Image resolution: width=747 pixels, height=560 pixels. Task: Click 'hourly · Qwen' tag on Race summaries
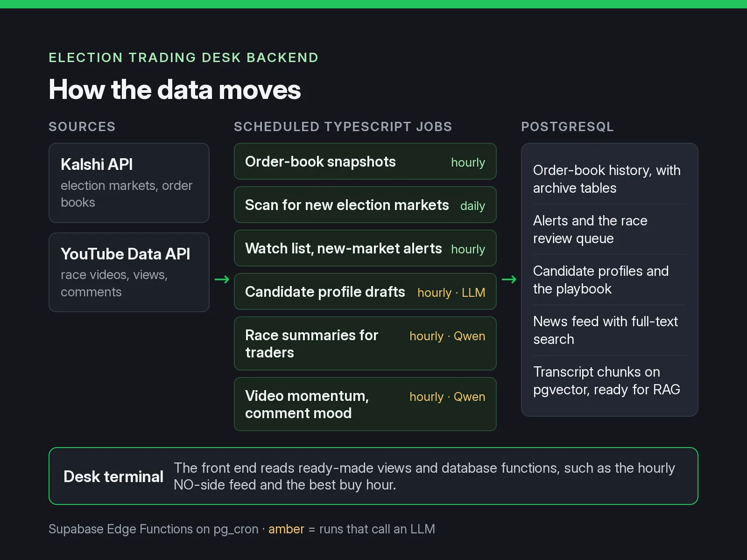tap(447, 336)
